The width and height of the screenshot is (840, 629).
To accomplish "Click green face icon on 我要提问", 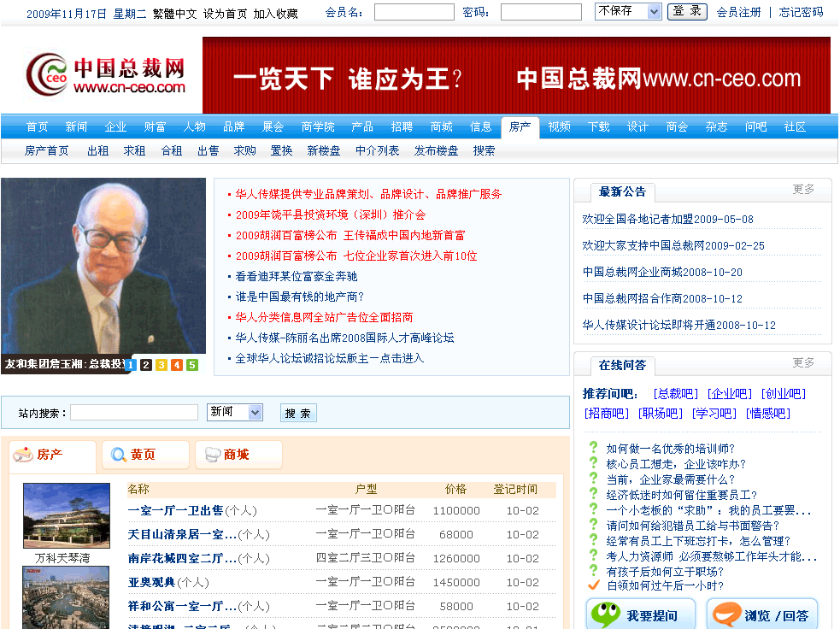I will pyautogui.click(x=605, y=614).
